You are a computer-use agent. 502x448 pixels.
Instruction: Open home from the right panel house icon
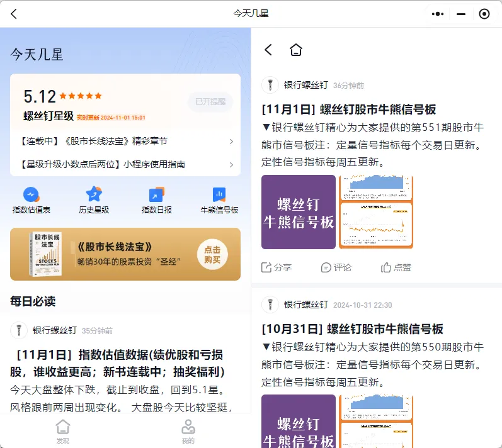point(296,50)
